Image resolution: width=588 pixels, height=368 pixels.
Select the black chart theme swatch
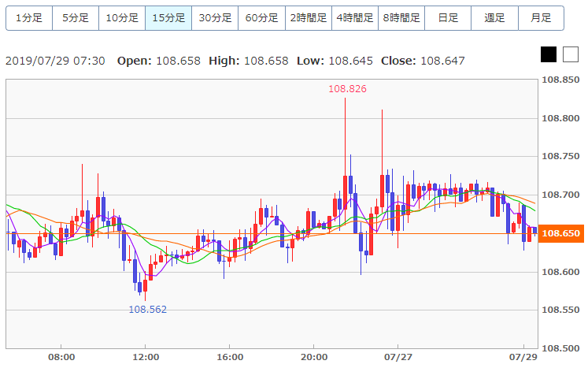click(549, 54)
